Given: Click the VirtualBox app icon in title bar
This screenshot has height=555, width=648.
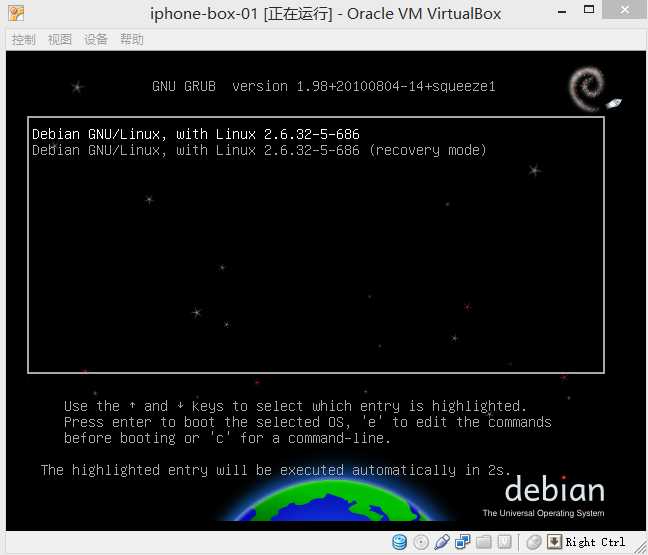Looking at the screenshot, I should click(16, 13).
